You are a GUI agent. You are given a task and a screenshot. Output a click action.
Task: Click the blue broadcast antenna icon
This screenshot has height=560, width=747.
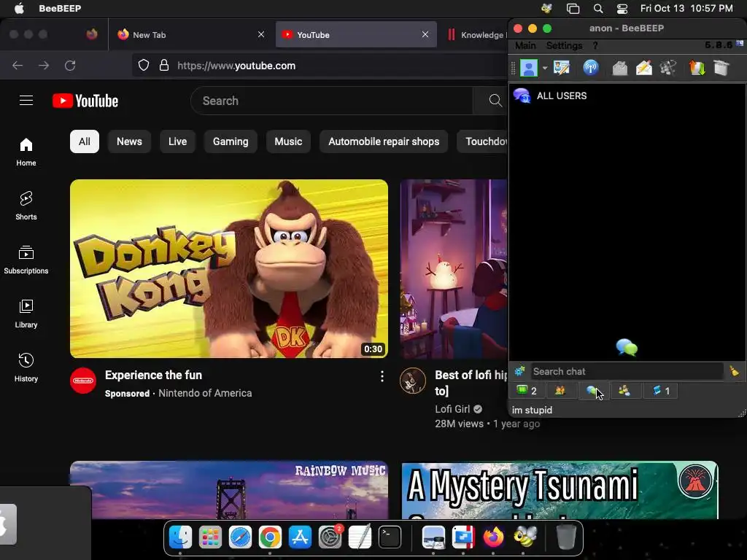click(x=591, y=68)
